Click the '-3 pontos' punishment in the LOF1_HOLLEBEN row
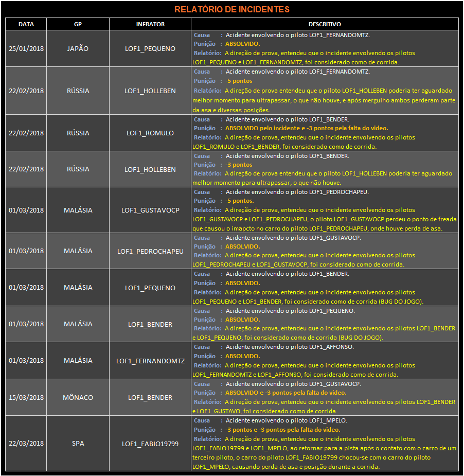The image size is (464, 476). pos(239,165)
